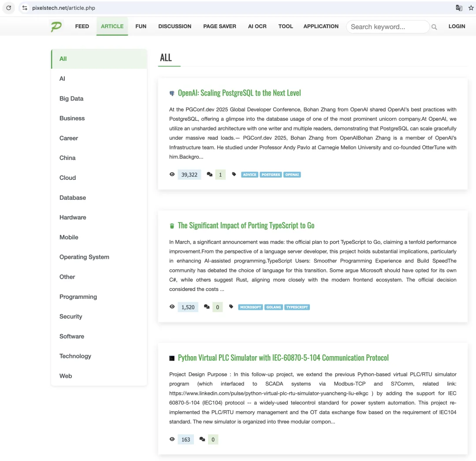This screenshot has width=476, height=461.
Task: Click the ALL section heading
Action: (x=166, y=58)
